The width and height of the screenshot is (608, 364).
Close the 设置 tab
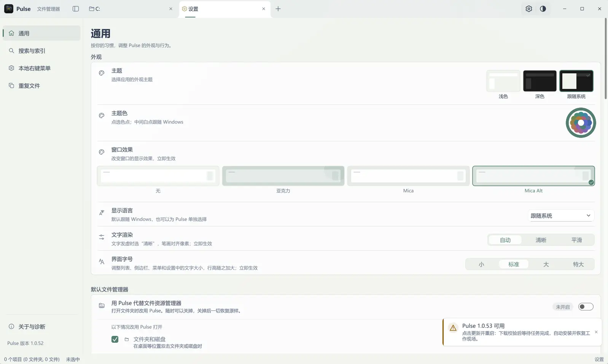264,9
